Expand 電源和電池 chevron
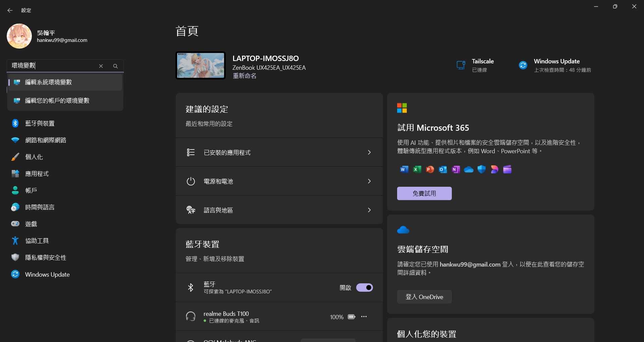The height and width of the screenshot is (342, 644). 369,181
